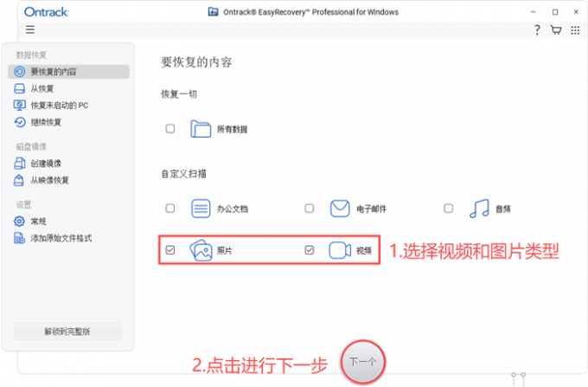Uncheck the 视频 checkbox

pyautogui.click(x=310, y=250)
